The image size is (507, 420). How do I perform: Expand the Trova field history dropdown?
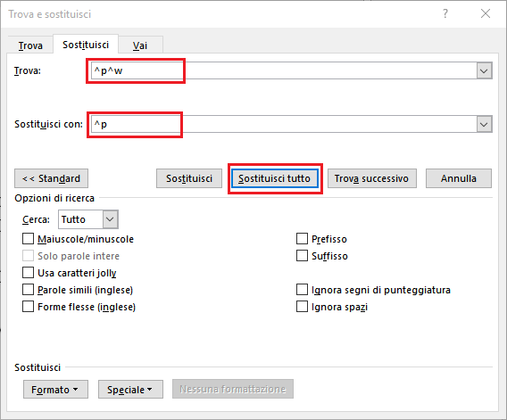pyautogui.click(x=484, y=70)
